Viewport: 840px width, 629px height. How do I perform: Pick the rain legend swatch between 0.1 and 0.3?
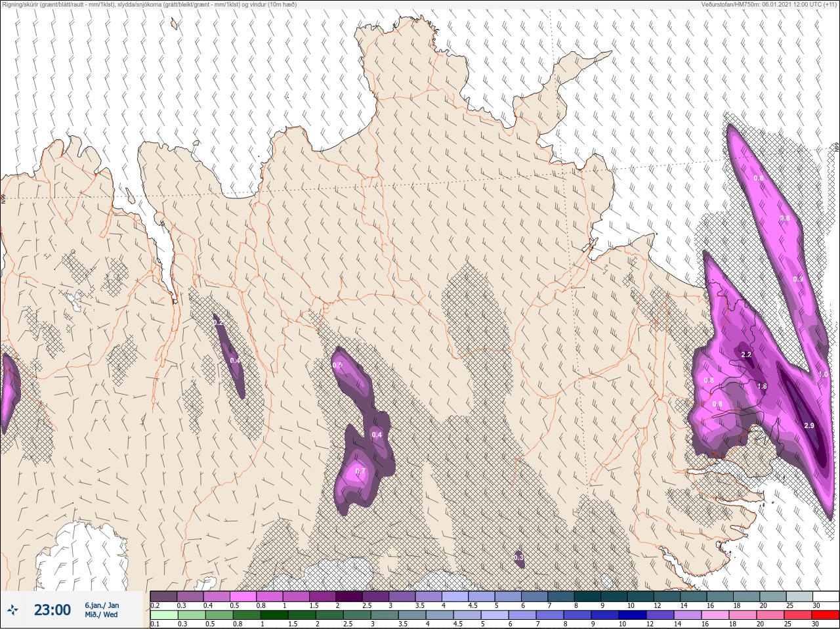point(163,615)
